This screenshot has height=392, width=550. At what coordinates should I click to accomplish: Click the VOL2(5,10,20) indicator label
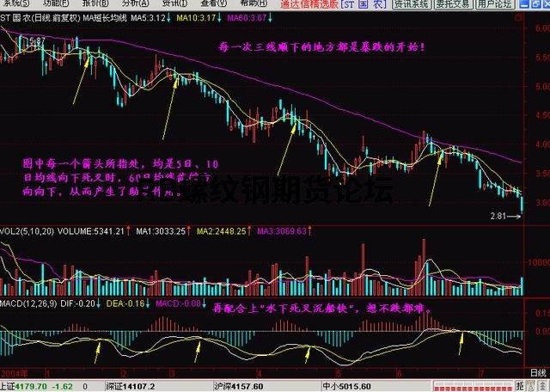[27, 231]
